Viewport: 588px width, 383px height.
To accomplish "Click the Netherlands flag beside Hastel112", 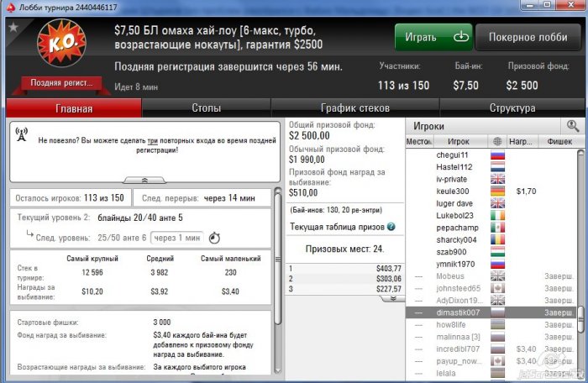I will tap(497, 167).
